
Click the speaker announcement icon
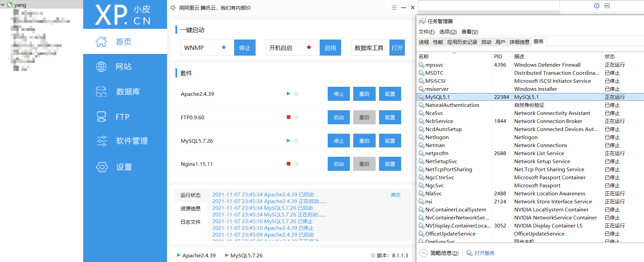(x=173, y=8)
